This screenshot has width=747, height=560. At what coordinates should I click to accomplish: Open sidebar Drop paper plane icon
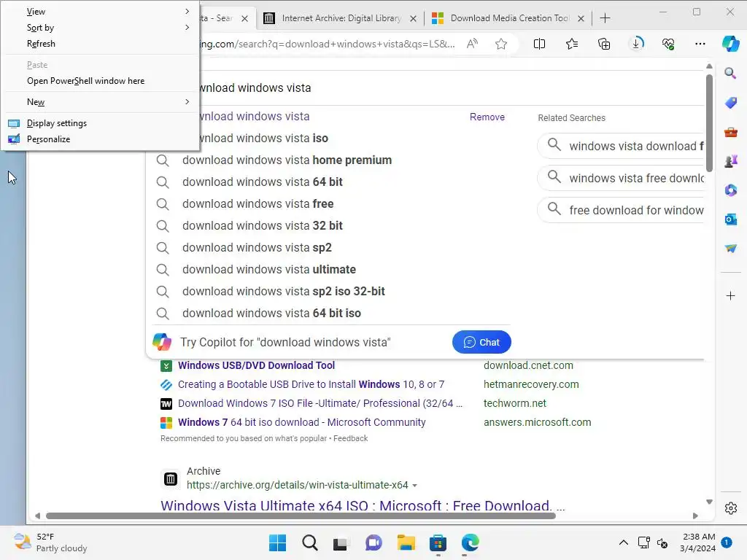coord(730,249)
